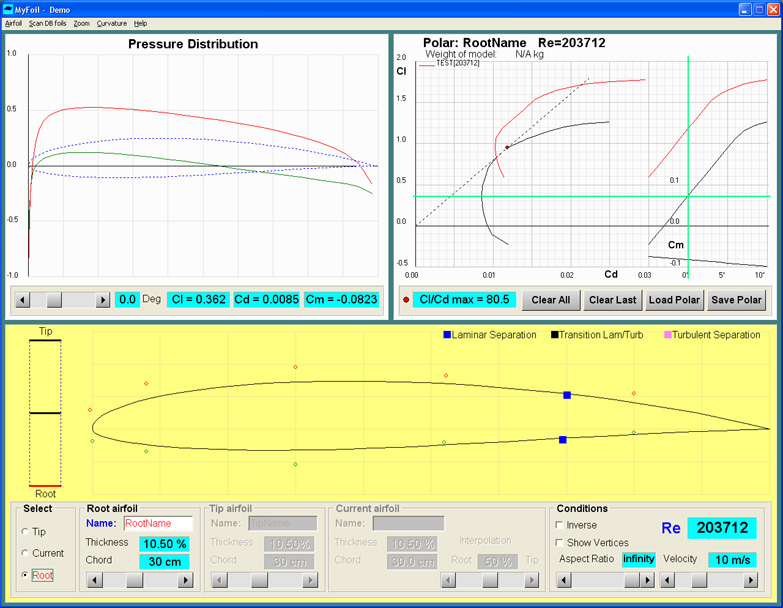The image size is (783, 608).
Task: Open the Airfoil menu
Action: click(x=13, y=23)
